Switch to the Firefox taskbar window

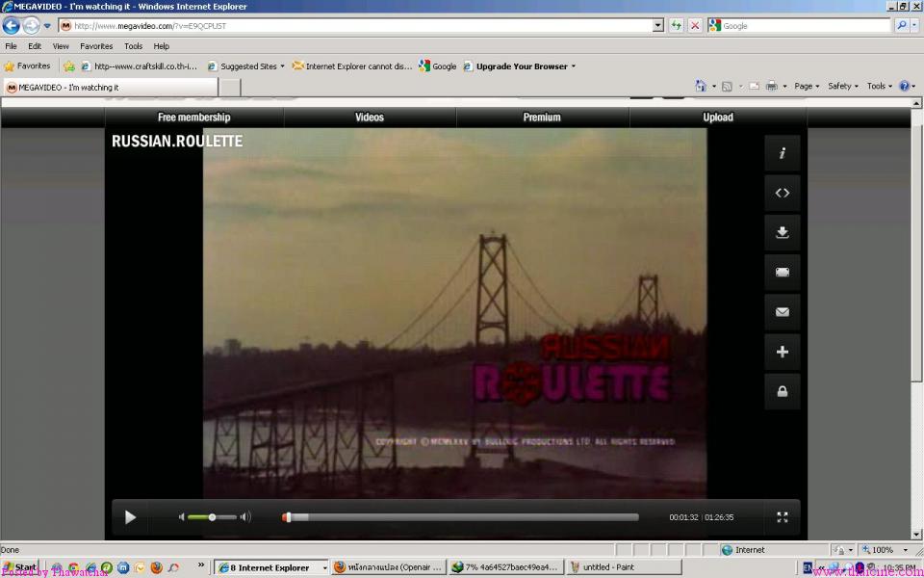389,567
